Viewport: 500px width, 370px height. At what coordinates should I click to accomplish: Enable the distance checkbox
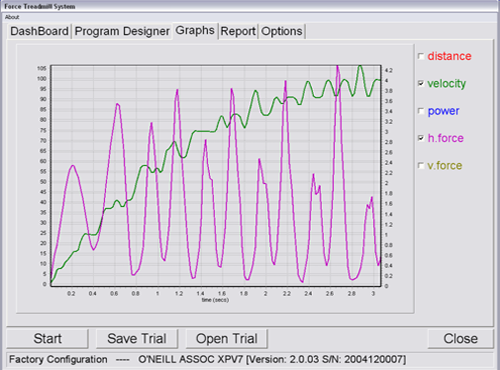tap(421, 56)
